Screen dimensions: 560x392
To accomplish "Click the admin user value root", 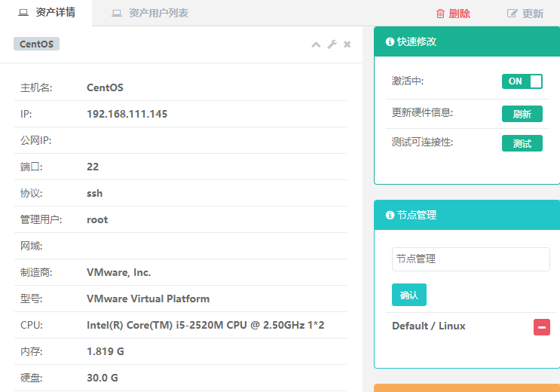I will 97,220.
